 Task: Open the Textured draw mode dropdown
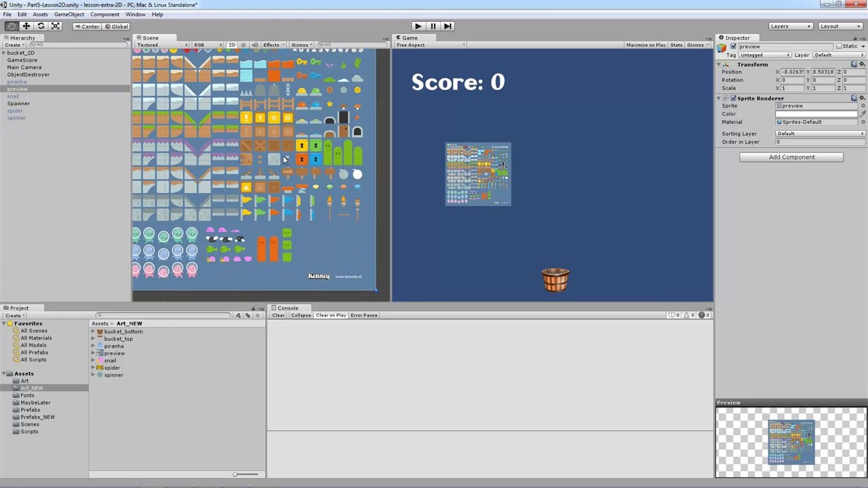pyautogui.click(x=162, y=45)
